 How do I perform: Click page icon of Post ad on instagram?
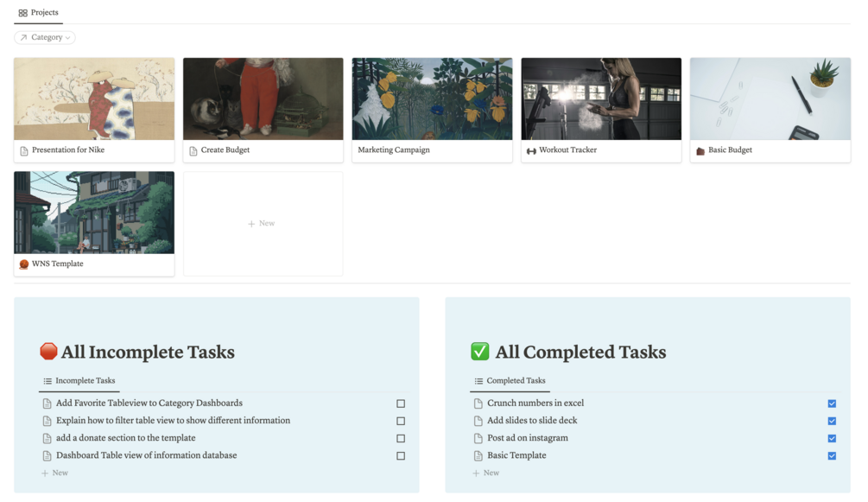(478, 438)
